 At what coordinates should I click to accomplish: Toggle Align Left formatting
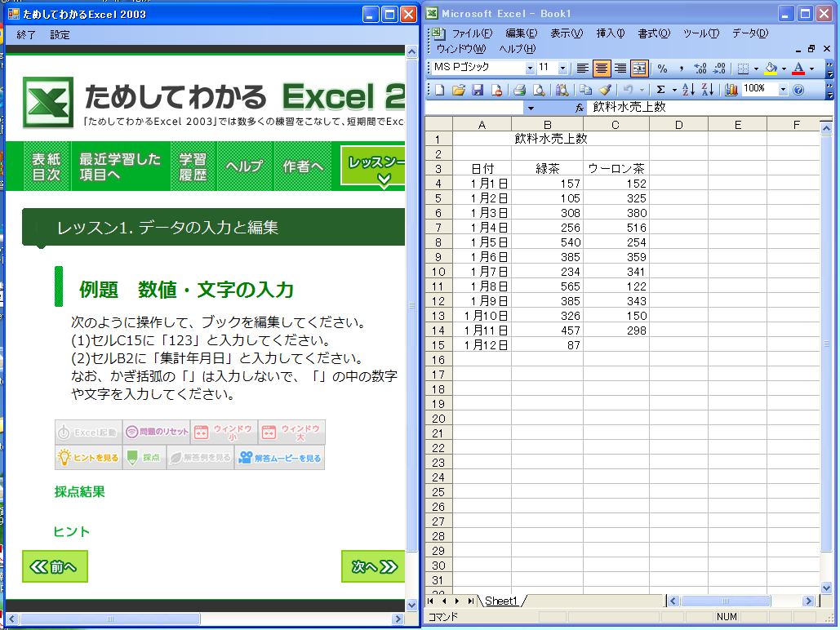[x=582, y=69]
